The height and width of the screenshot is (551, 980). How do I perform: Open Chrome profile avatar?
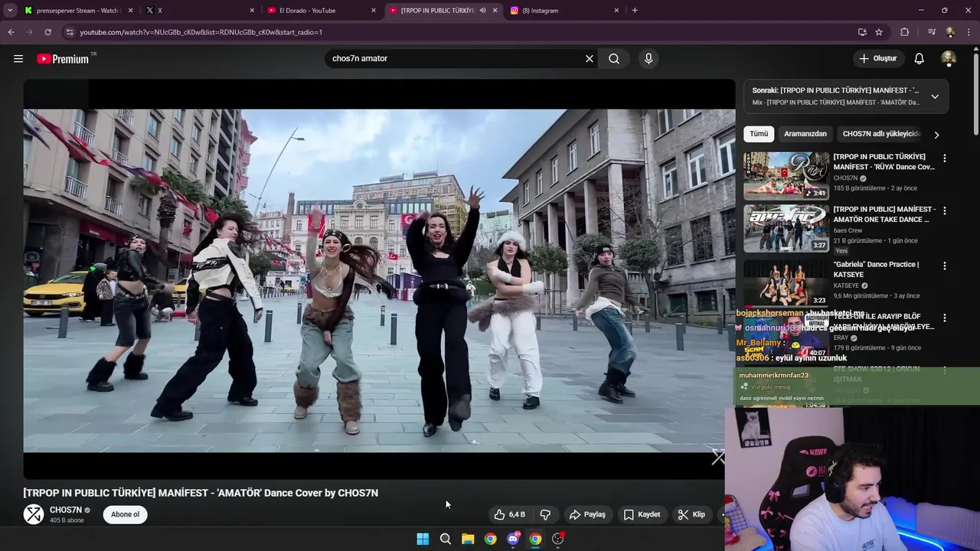[950, 32]
